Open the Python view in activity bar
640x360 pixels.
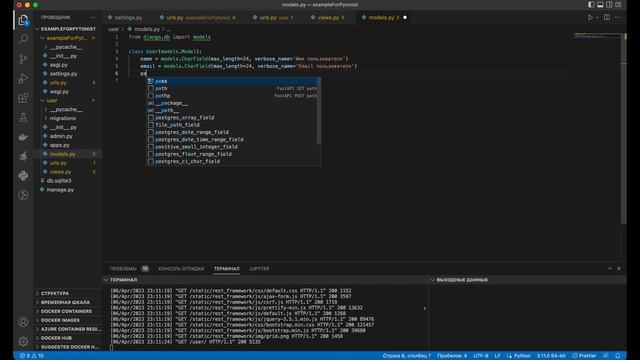[x=23, y=176]
